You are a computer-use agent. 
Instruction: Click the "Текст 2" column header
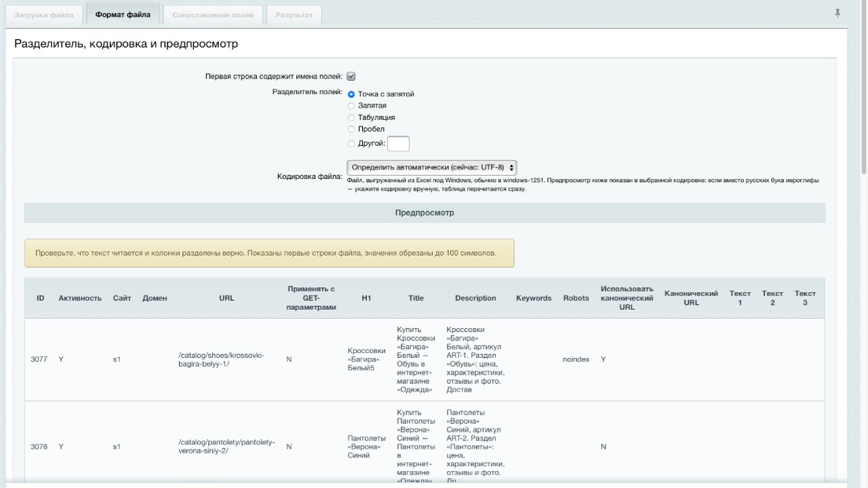[x=772, y=298]
